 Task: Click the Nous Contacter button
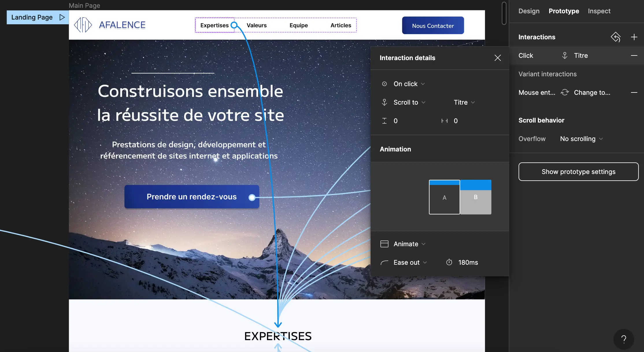[433, 25]
